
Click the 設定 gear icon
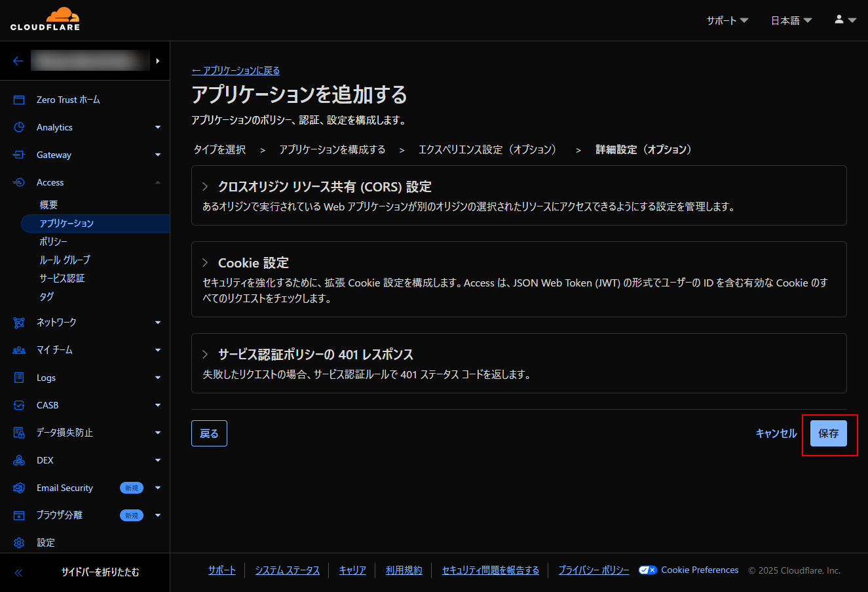click(19, 543)
